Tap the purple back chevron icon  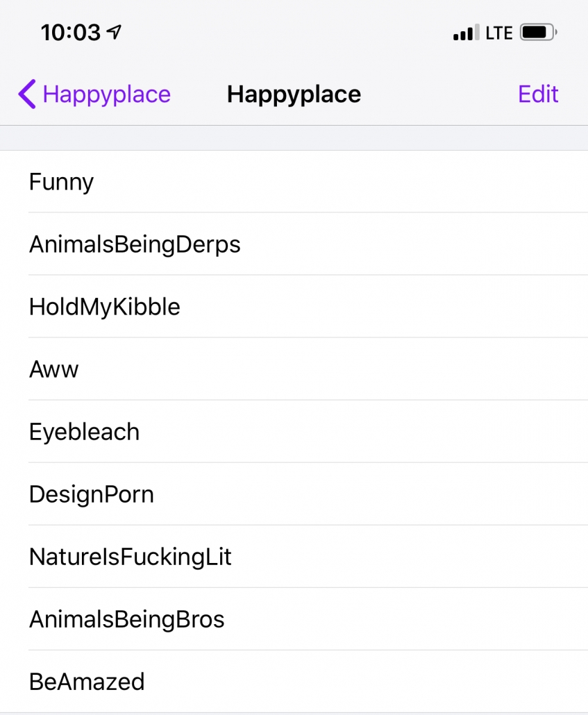pyautogui.click(x=27, y=94)
